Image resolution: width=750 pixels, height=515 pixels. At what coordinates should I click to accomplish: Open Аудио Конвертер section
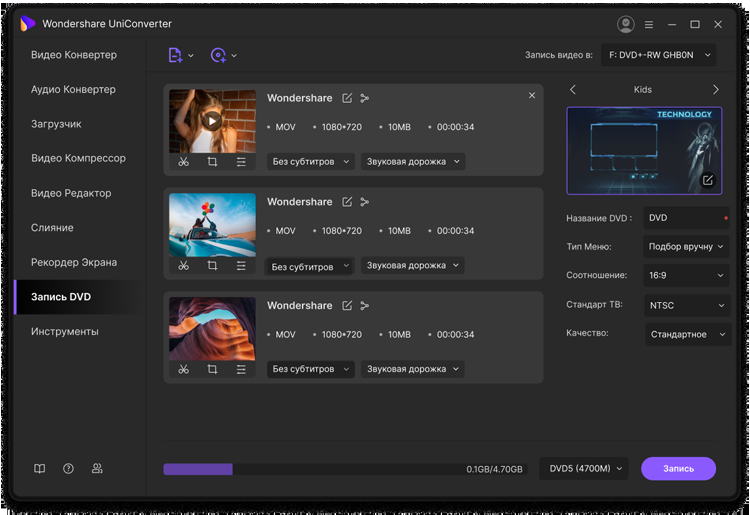tap(73, 89)
